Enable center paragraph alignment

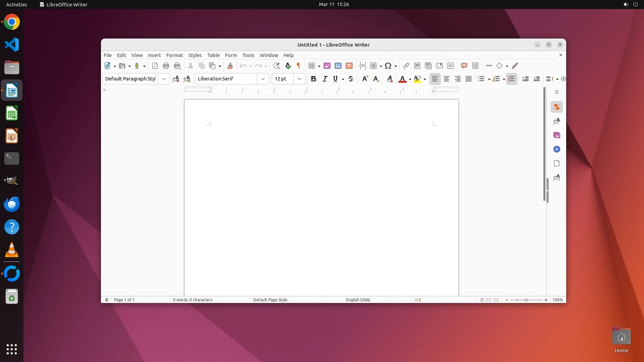tap(446, 79)
